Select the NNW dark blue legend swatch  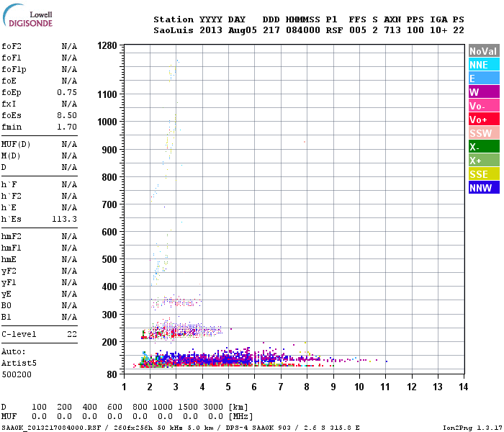click(x=484, y=188)
